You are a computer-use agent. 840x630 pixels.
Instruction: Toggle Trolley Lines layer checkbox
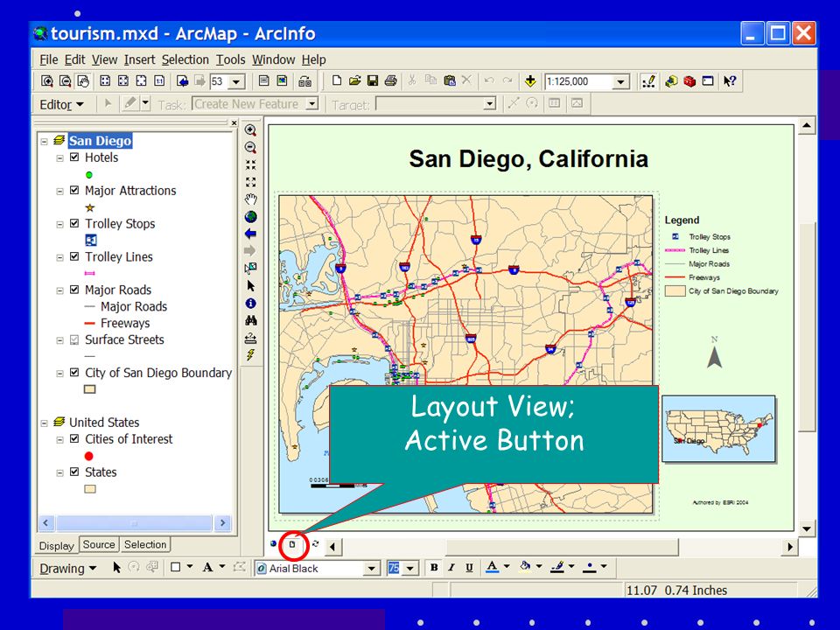point(74,256)
